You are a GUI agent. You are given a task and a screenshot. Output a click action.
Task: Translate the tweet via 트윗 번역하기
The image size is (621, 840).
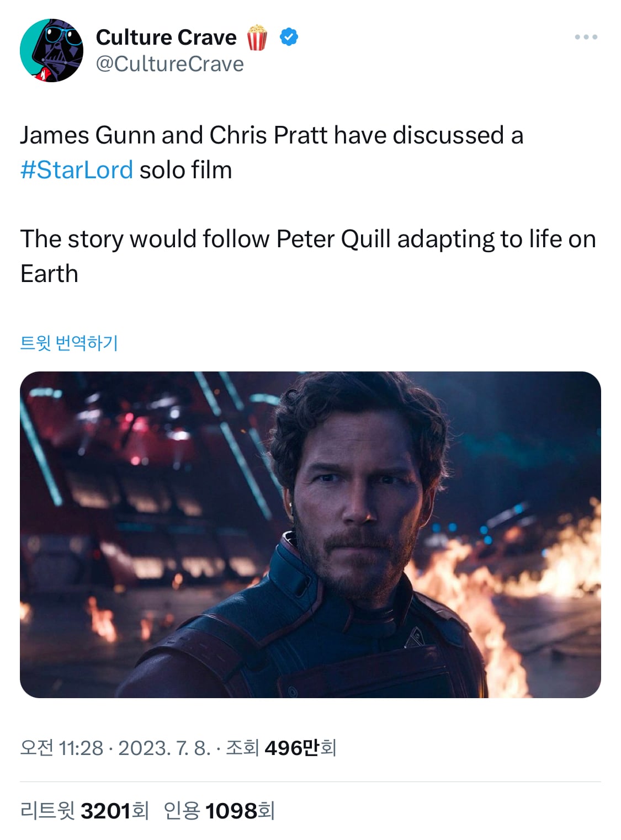[69, 343]
